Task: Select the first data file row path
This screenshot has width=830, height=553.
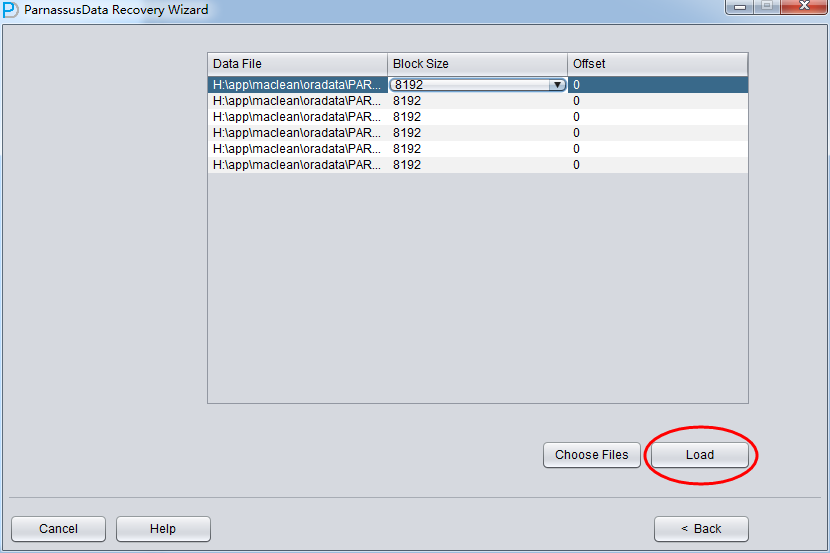Action: [297, 85]
